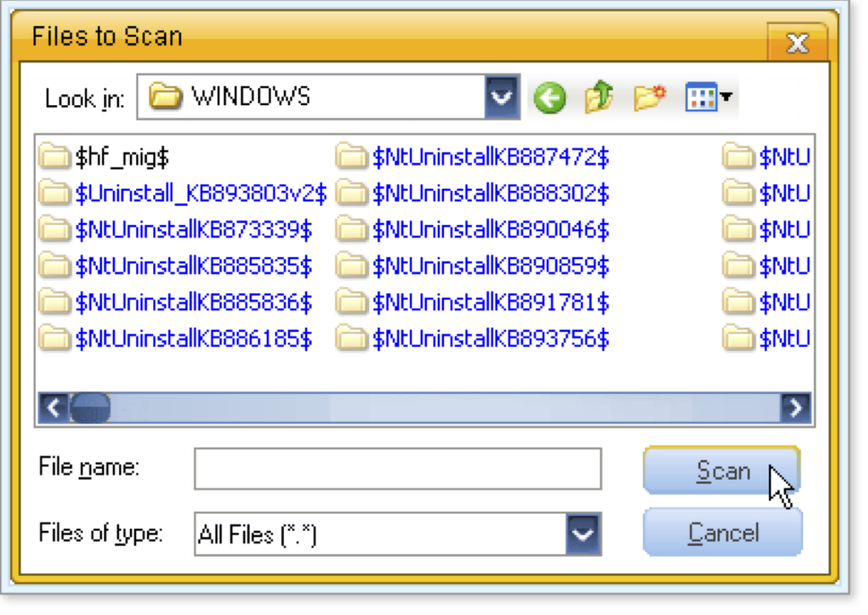Go up one folder level

pos(599,98)
